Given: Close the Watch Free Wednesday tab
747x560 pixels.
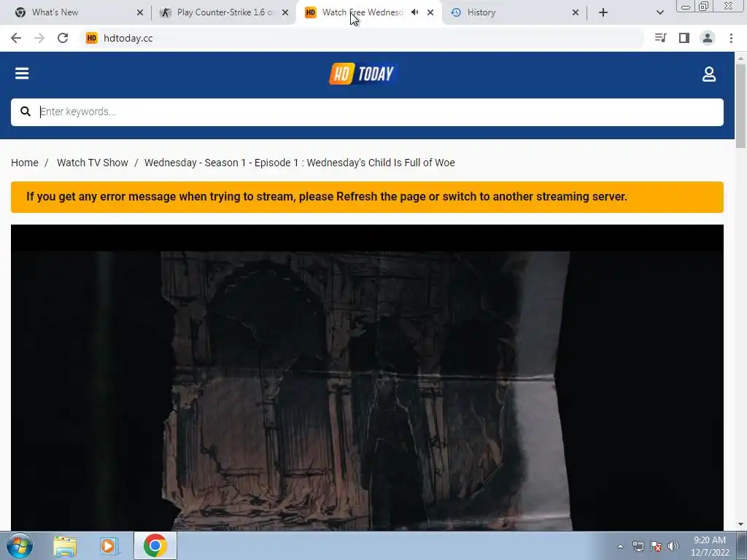Looking at the screenshot, I should [x=430, y=12].
